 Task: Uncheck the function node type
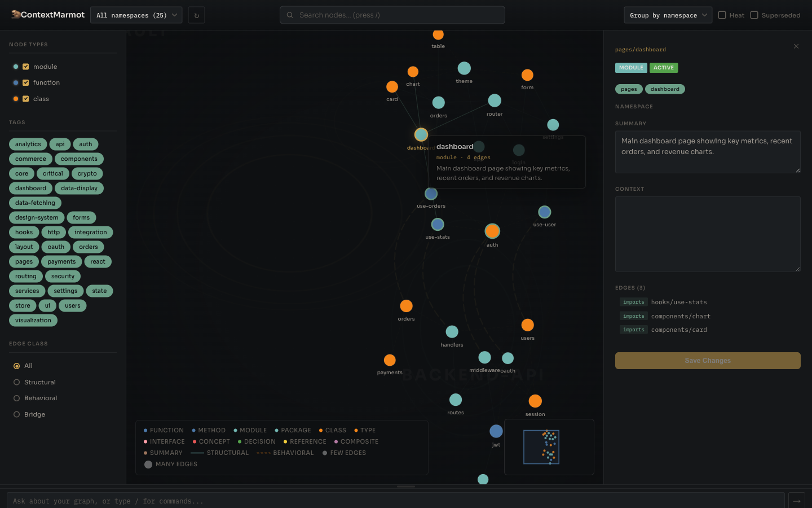[x=24, y=82]
